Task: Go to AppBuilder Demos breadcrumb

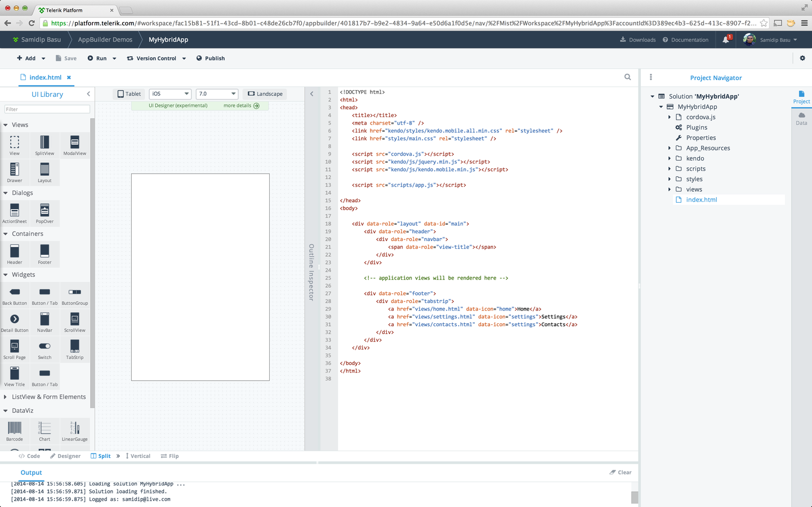Action: (x=105, y=40)
